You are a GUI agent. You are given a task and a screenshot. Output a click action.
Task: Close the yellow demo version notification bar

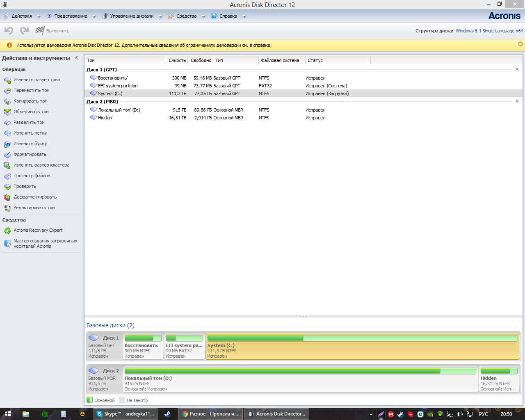[x=520, y=44]
